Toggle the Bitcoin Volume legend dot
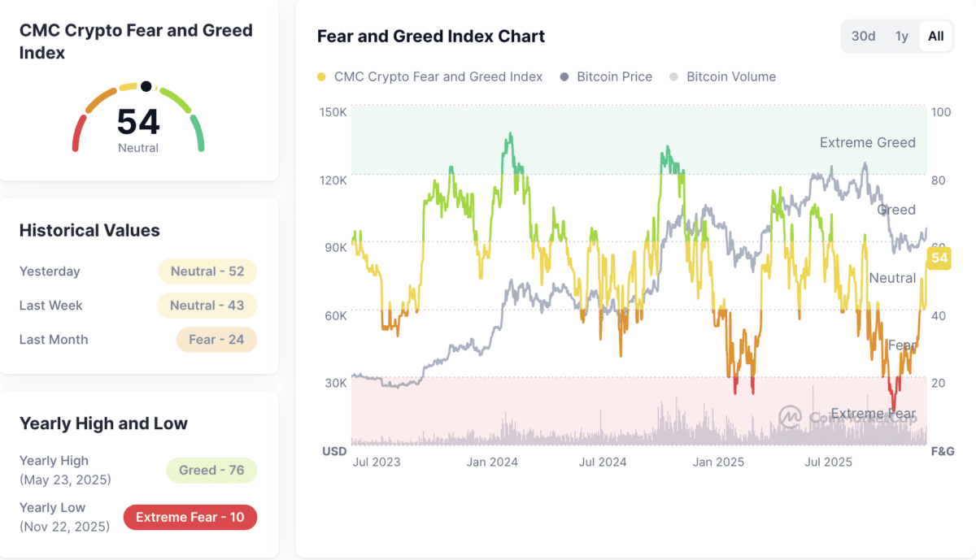The image size is (976, 560). (x=673, y=77)
